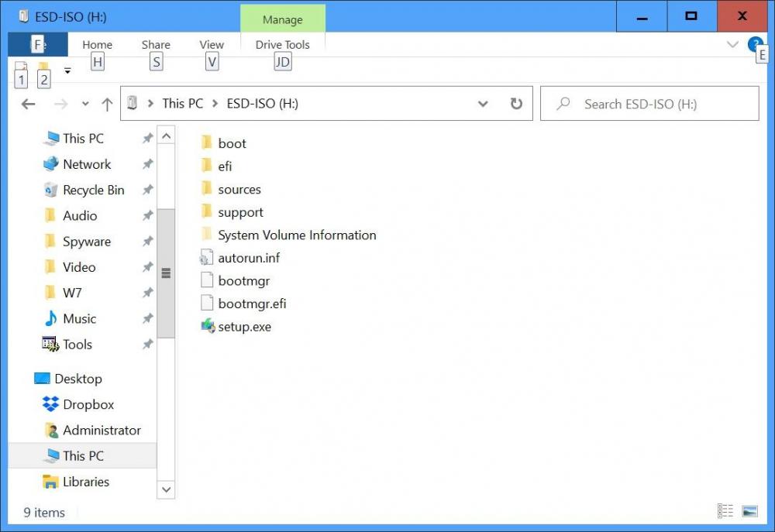Select the System Volume Information folder
Image resolution: width=775 pixels, height=532 pixels.
tap(297, 235)
